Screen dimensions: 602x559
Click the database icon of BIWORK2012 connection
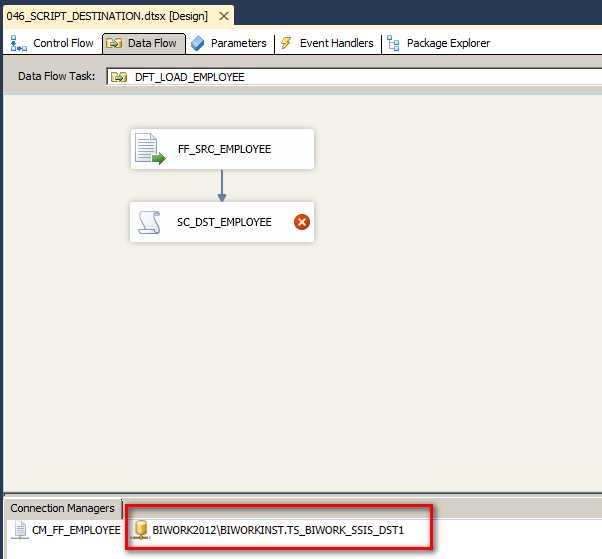(141, 530)
